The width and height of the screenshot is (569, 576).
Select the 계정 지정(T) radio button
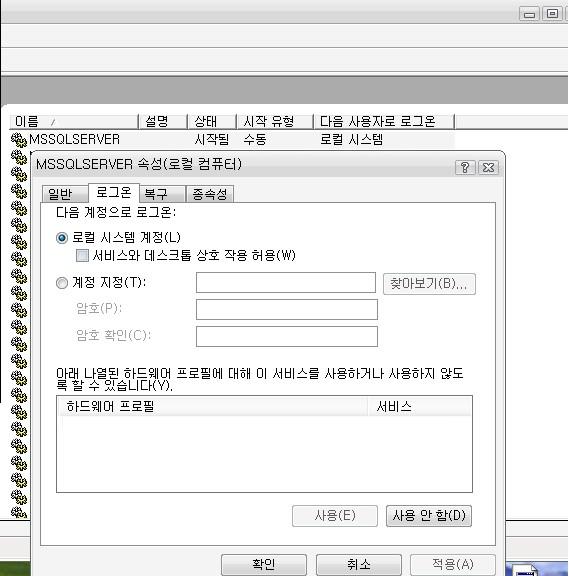[x=62, y=283]
